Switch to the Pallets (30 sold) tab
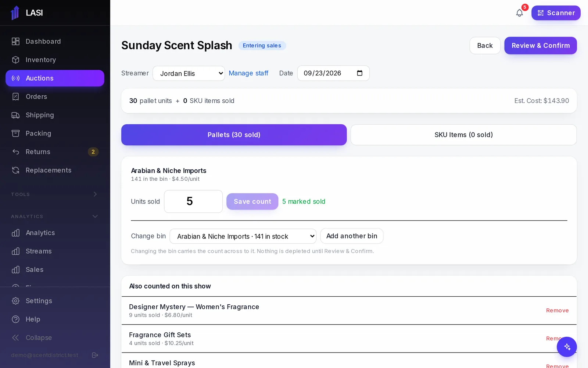The height and width of the screenshot is (368, 588). pyautogui.click(x=234, y=135)
